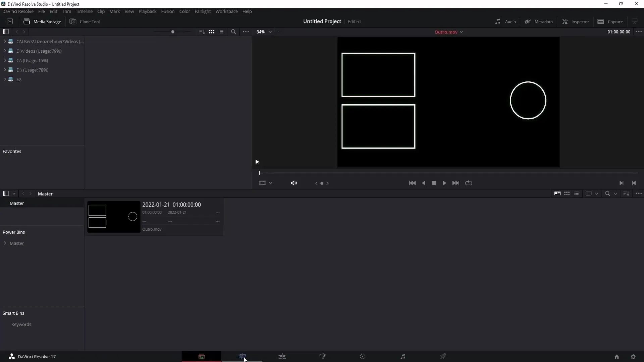This screenshot has width=644, height=362.
Task: Toggle the Metadata panel
Action: click(539, 21)
